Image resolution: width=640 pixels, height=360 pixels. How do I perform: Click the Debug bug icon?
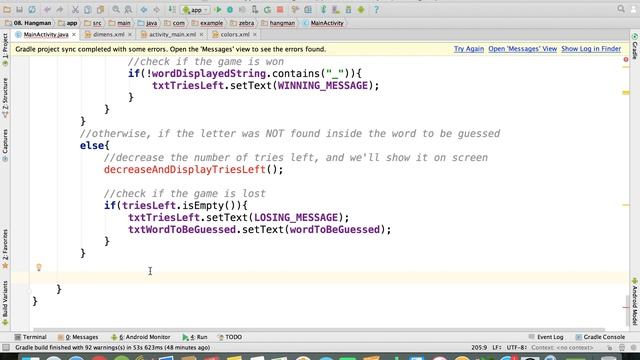point(230,9)
